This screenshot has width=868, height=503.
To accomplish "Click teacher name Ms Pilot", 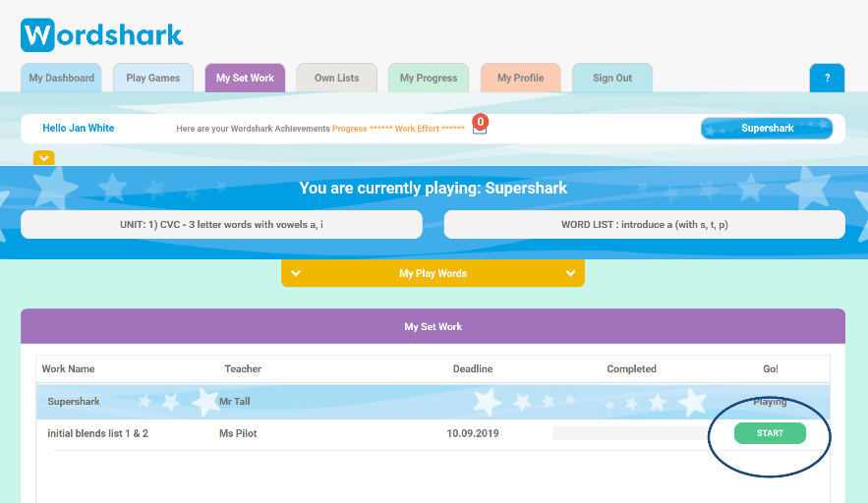I will [x=238, y=433].
